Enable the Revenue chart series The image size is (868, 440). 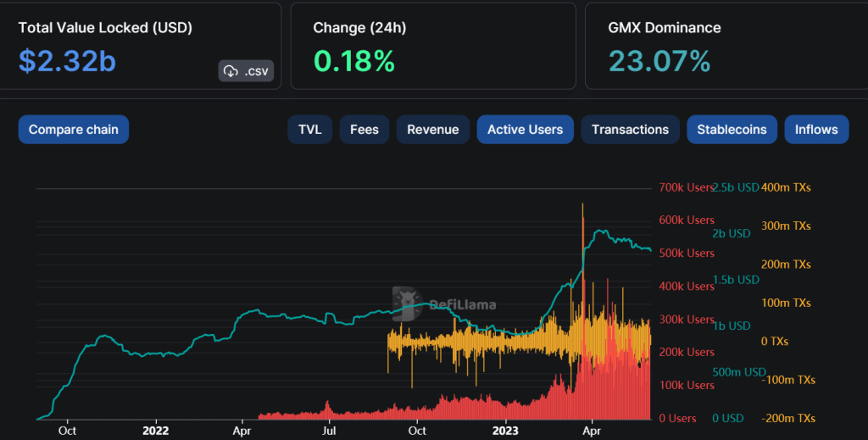pos(432,130)
